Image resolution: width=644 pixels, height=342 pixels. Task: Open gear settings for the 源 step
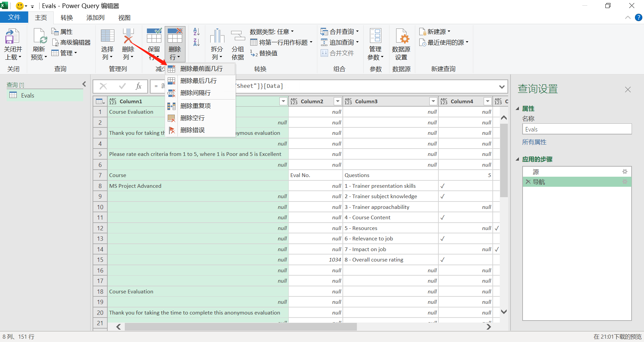[625, 171]
